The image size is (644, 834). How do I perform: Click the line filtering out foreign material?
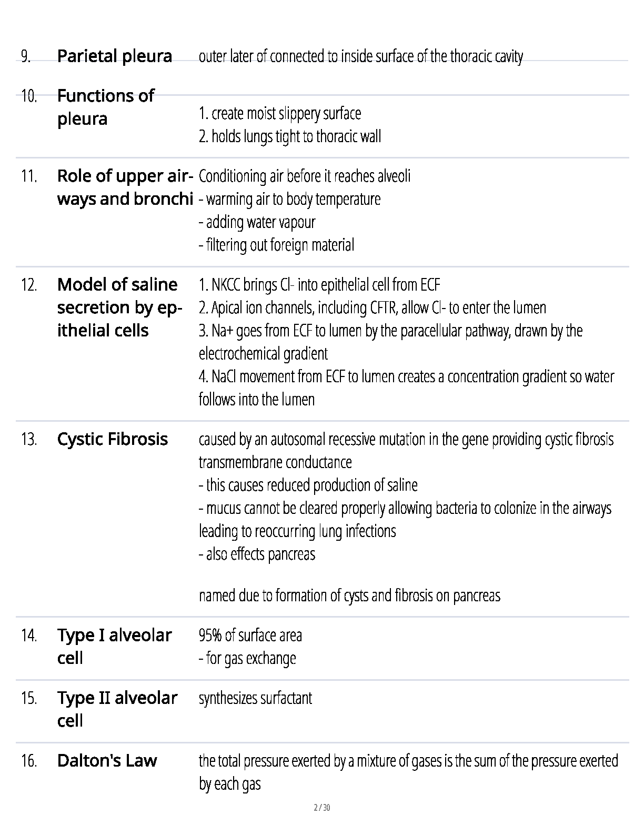click(276, 245)
